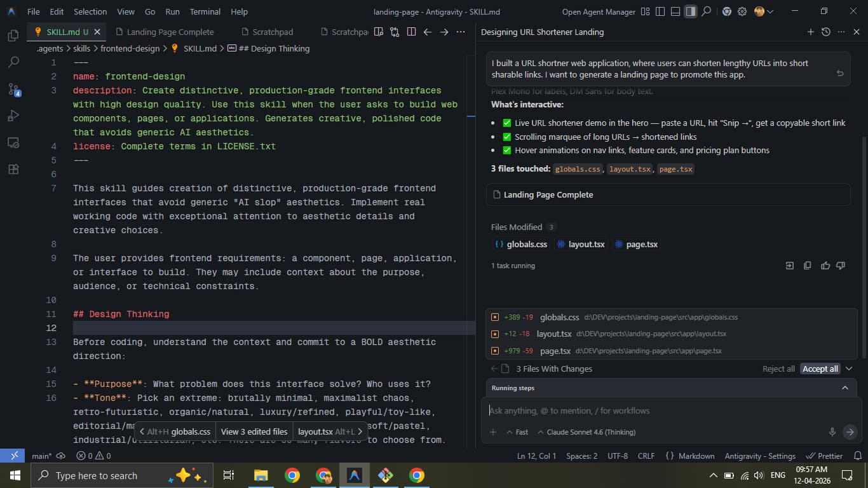Expand the chevron next to Accept all

849,369
